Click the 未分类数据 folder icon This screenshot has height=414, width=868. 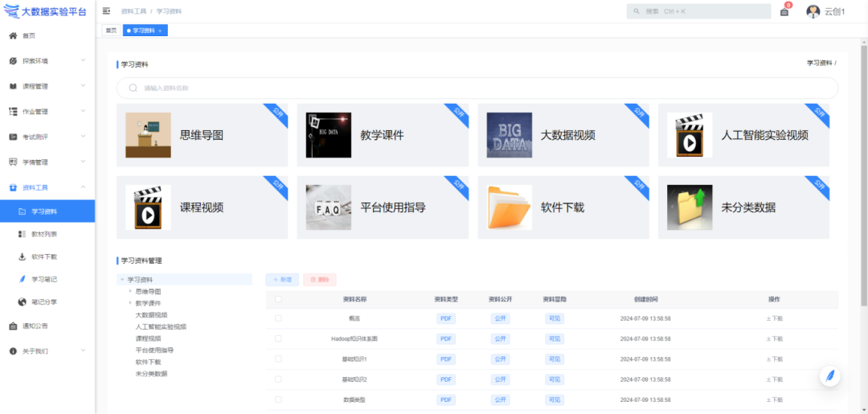coord(690,207)
